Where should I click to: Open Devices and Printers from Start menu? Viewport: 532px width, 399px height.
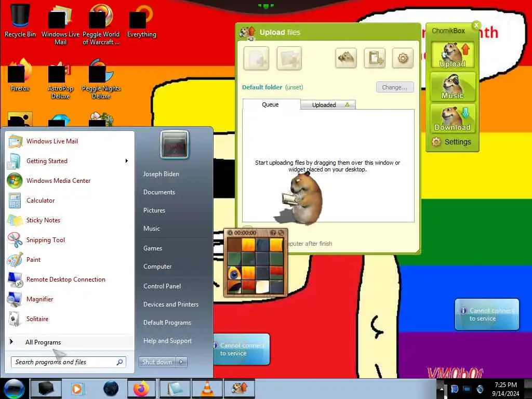[x=171, y=304]
